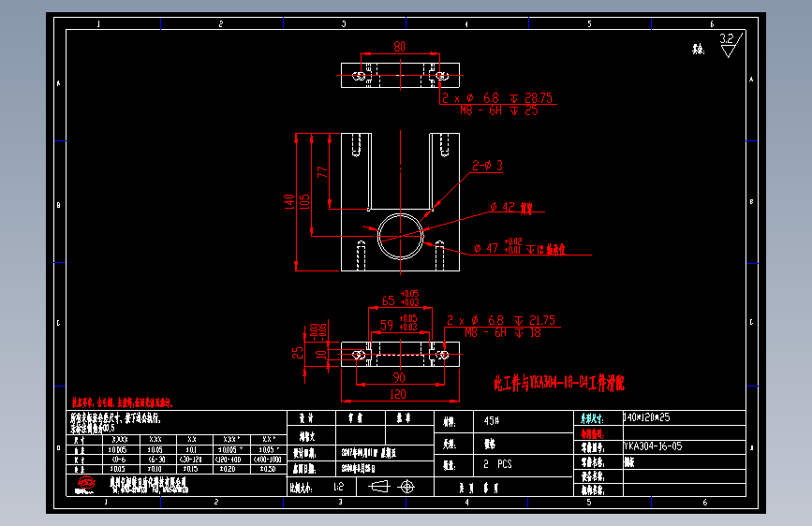812x526 pixels.
Task: Select the '2 x ø 6.8 ↧ 28.75' callout
Action: click(497, 98)
